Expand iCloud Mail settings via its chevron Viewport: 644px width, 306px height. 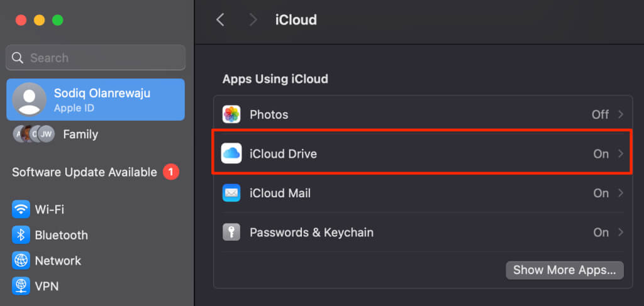coord(621,193)
